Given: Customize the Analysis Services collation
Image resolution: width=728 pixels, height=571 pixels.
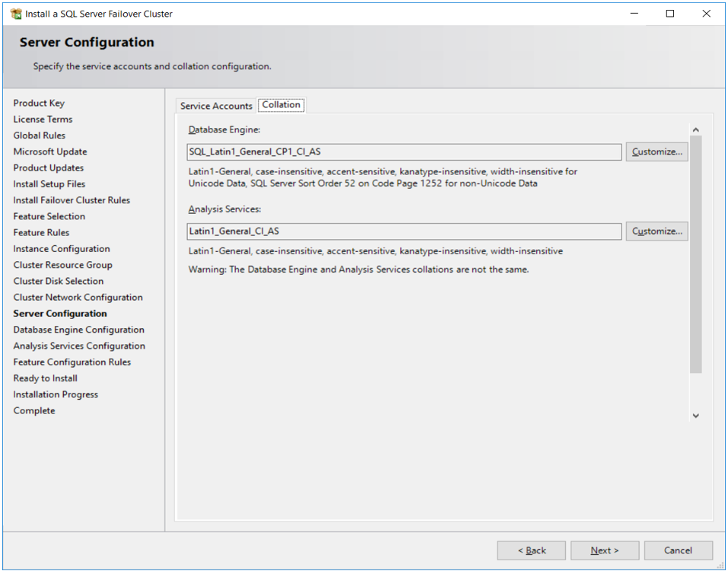Looking at the screenshot, I should coord(656,231).
